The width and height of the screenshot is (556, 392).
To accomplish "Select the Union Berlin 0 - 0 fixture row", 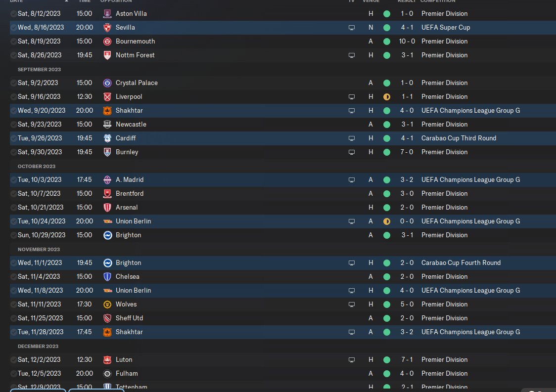I will coord(283,221).
